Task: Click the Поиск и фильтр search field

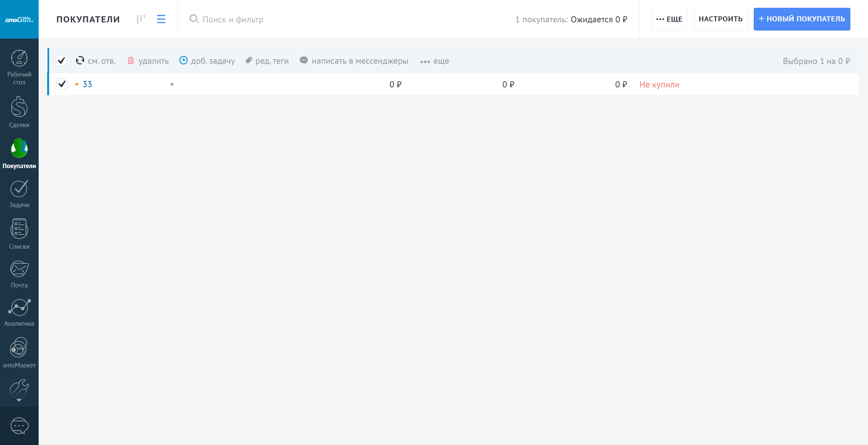Action: click(233, 19)
